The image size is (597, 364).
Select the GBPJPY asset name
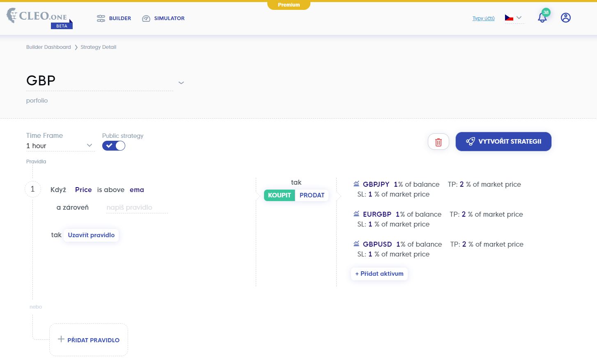click(x=376, y=184)
